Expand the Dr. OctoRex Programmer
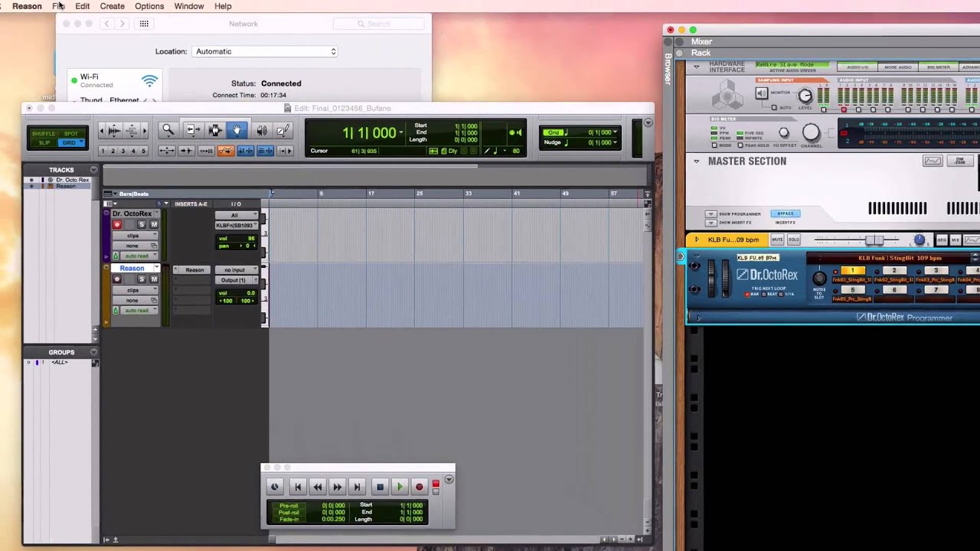The image size is (980, 551). [x=698, y=318]
